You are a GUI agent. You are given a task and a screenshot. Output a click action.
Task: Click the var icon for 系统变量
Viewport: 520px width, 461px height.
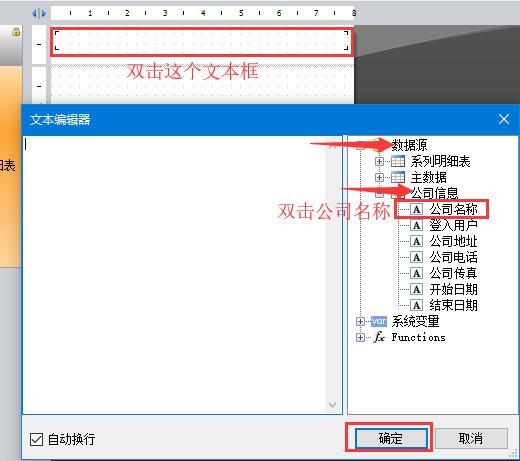coord(379,321)
